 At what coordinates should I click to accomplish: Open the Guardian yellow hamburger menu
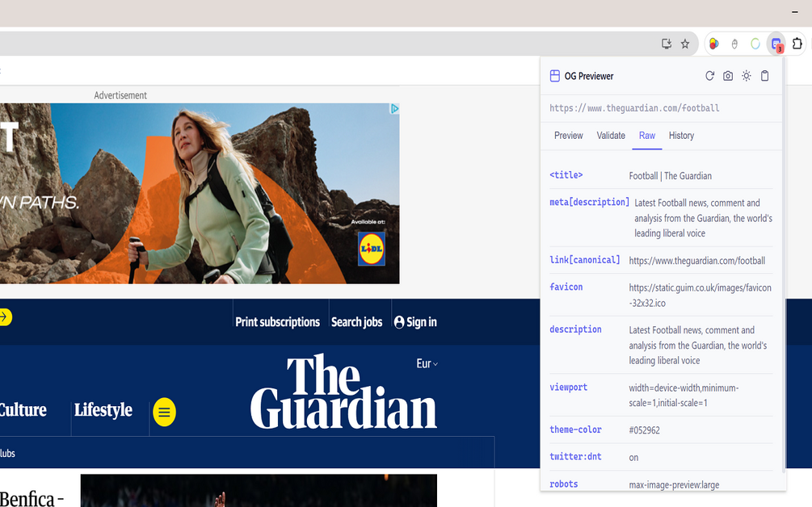[164, 412]
